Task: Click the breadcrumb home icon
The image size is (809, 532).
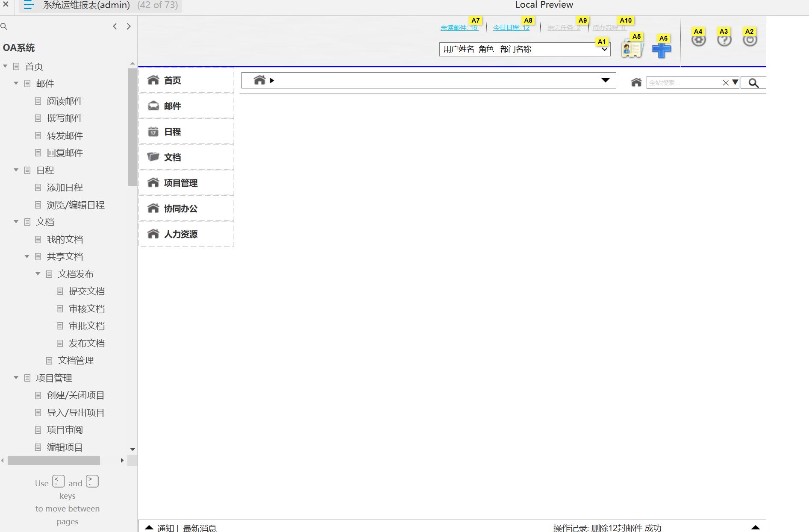Action: 259,80
